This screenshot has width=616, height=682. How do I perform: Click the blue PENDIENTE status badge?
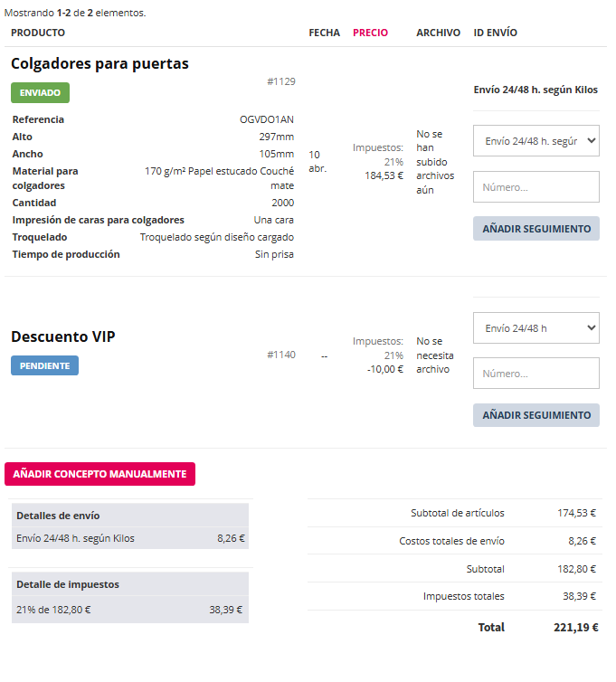pos(44,365)
